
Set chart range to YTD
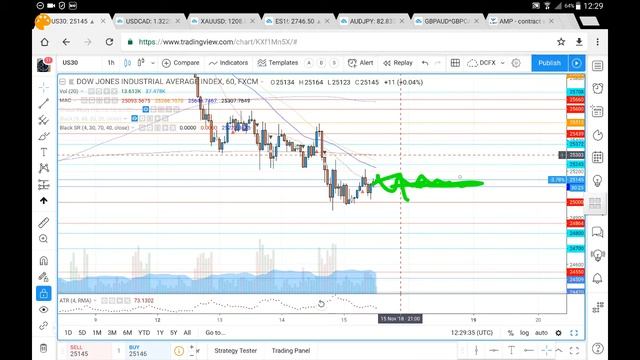[x=144, y=333]
